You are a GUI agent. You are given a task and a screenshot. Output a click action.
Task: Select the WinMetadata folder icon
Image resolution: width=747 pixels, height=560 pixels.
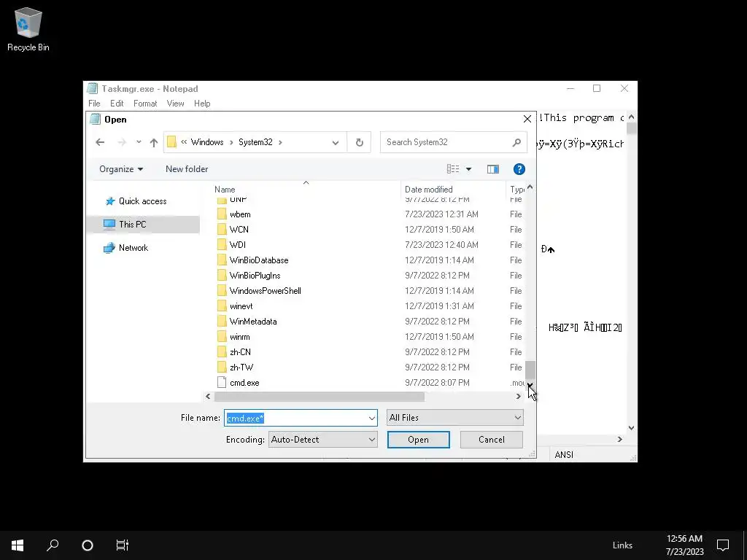click(222, 322)
